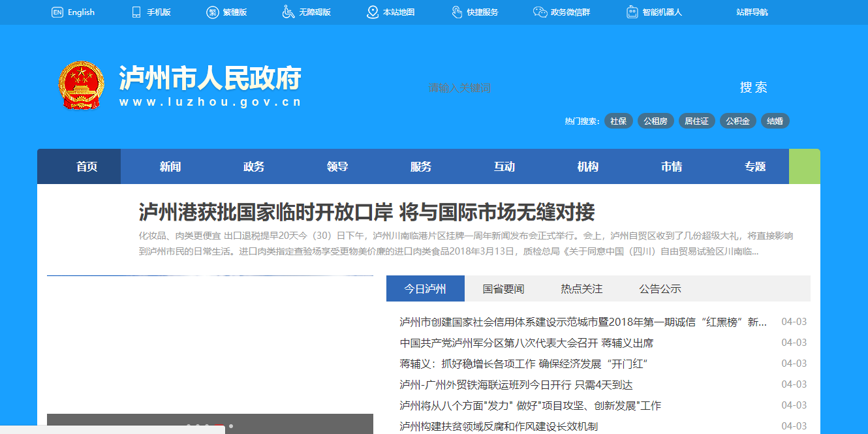The image size is (868, 434).
Task: Click the Traditional Chinese 繁體版 icon
Action: (x=213, y=12)
